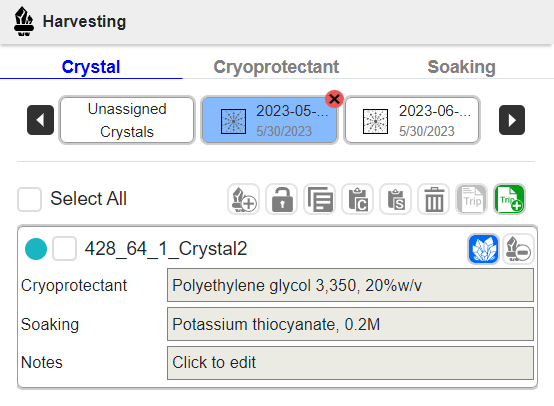Click the gray Trip document icon
The image size is (554, 406).
coord(472,199)
